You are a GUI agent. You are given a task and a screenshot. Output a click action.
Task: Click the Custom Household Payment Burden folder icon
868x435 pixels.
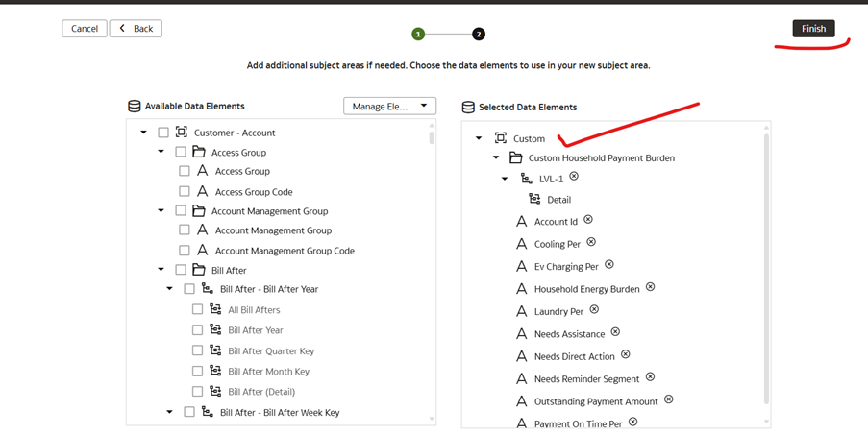[x=515, y=158]
